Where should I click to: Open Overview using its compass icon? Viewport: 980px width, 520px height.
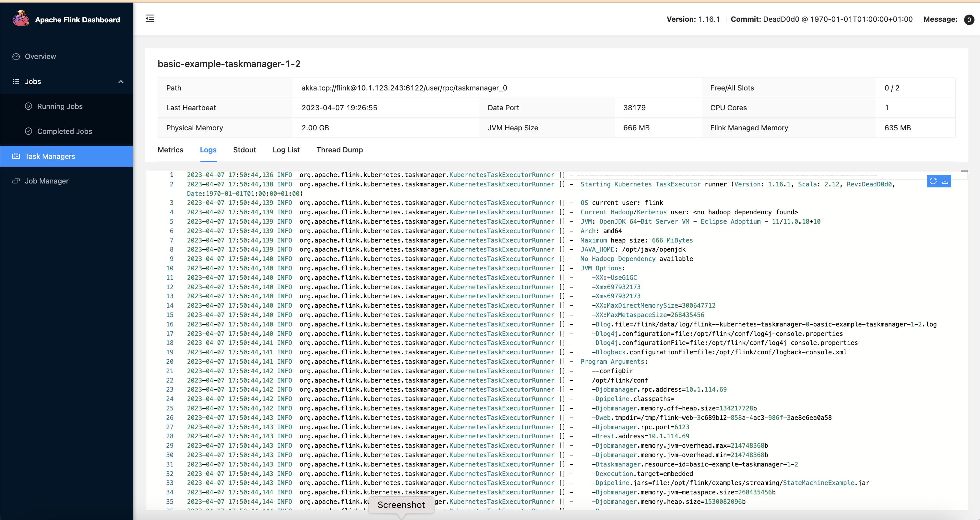pyautogui.click(x=16, y=56)
